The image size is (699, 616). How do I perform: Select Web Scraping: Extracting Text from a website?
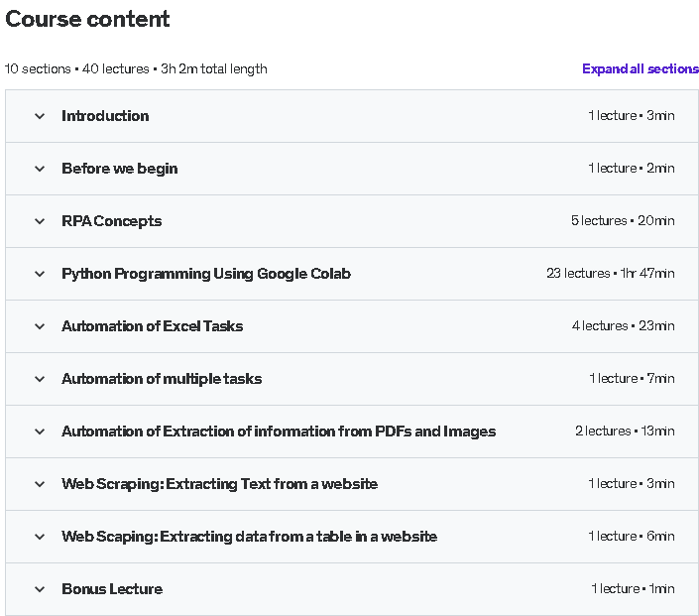coord(219,484)
